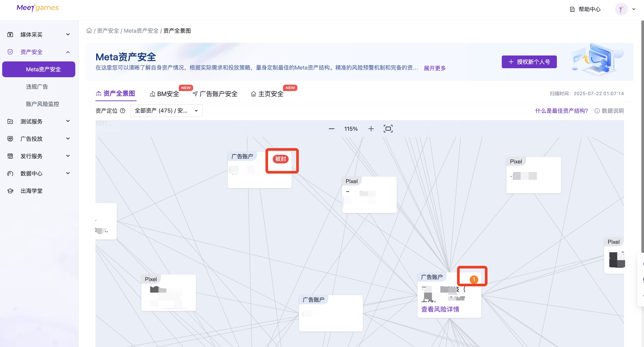Viewport: 644px width, 347px height.
Task: Zoom in the asset graph with plus
Action: 371,129
